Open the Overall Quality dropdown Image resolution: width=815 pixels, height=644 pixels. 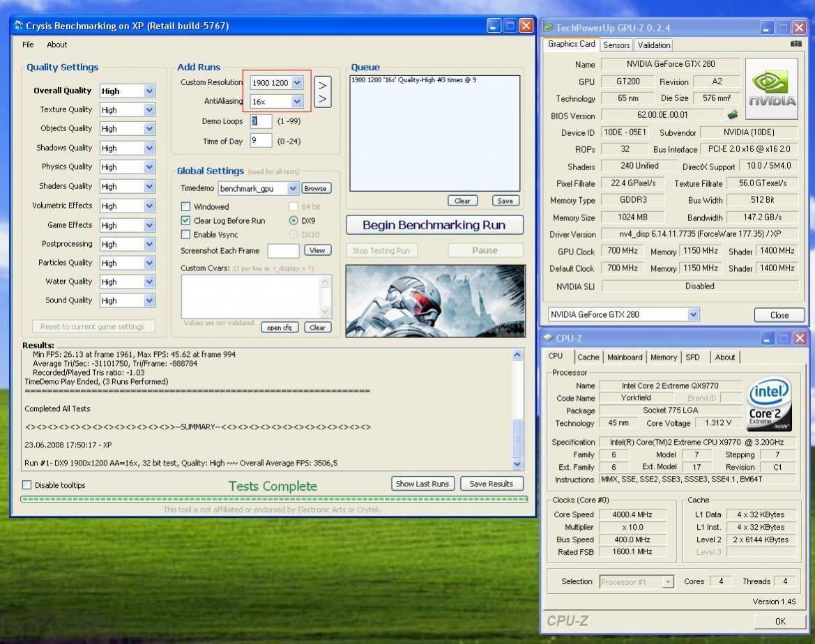149,91
